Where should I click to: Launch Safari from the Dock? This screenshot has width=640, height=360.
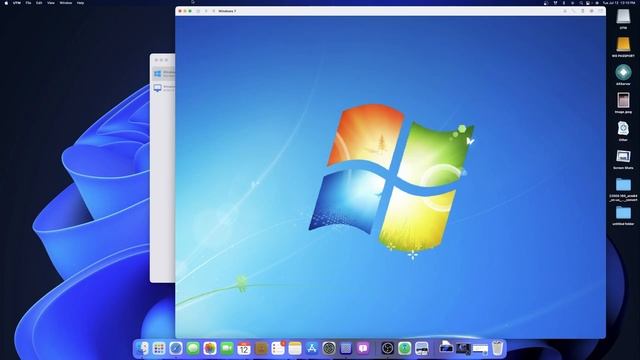pos(176,348)
